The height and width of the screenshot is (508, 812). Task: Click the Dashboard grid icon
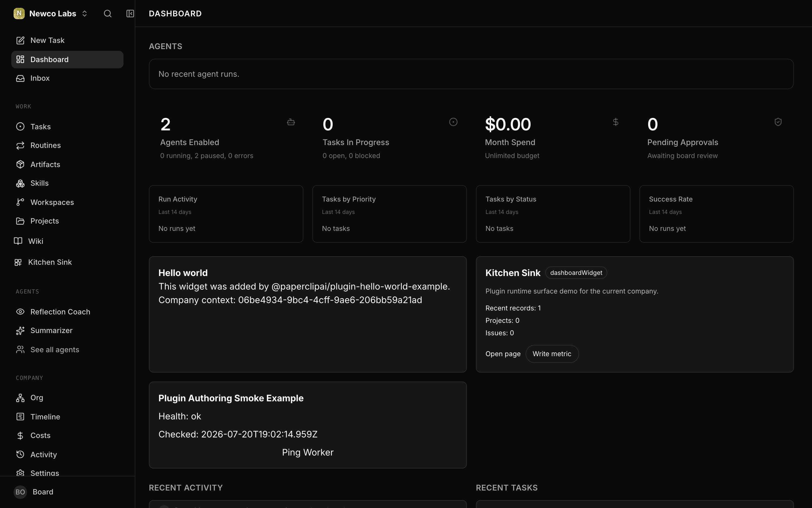tap(20, 60)
